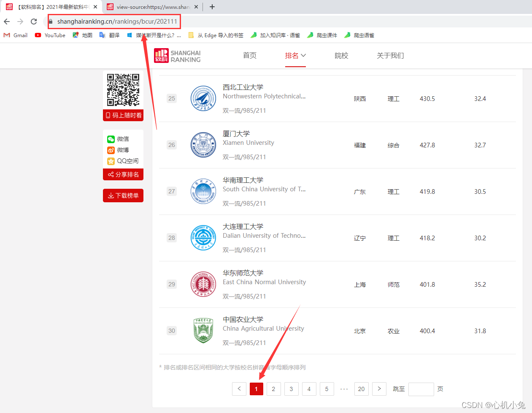Click the rank 30 badge
532x413 pixels.
(172, 331)
